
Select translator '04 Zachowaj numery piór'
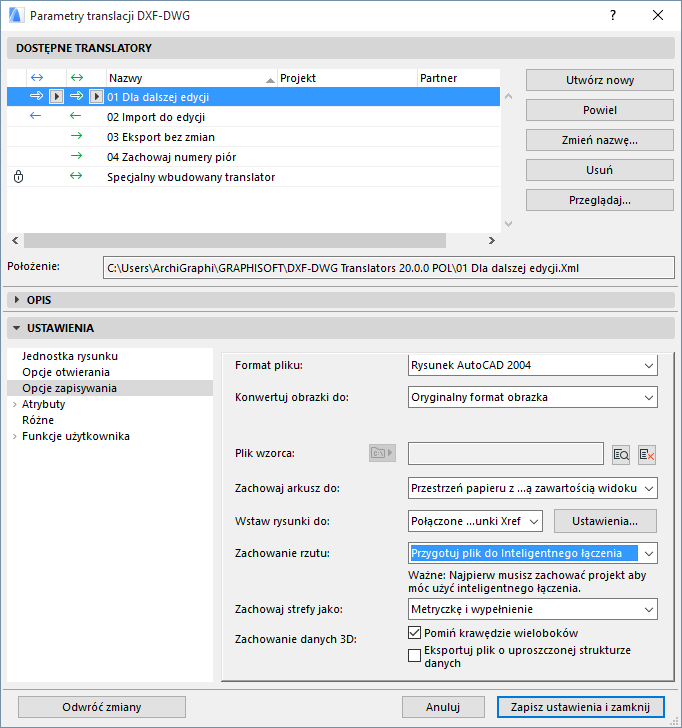[253, 157]
